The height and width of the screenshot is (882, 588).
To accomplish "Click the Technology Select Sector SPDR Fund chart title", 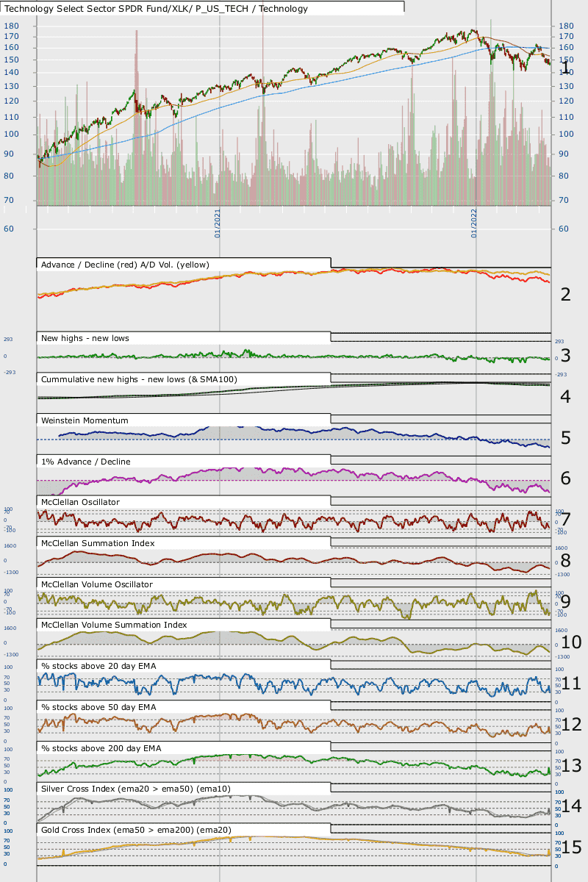I will coord(157,9).
